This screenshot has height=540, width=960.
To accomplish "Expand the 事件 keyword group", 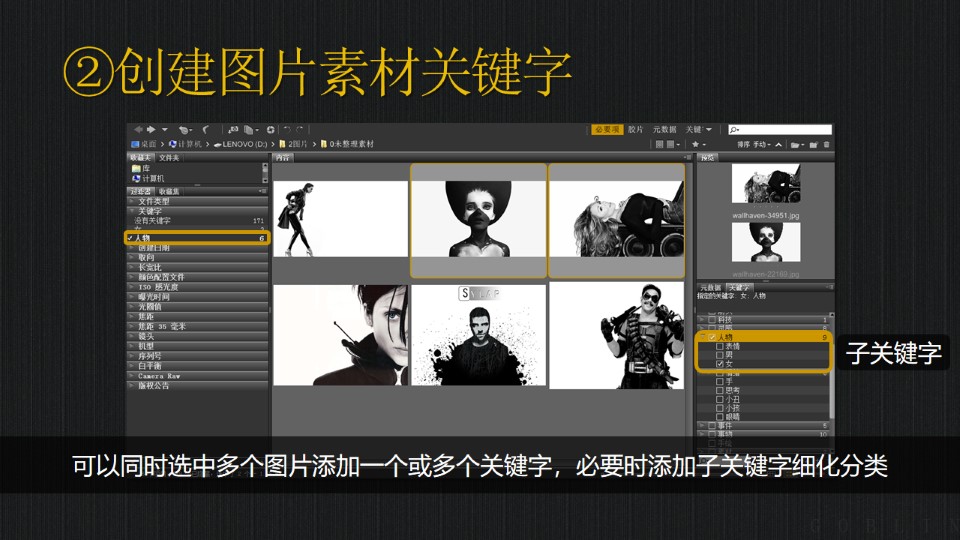I will 702,425.
